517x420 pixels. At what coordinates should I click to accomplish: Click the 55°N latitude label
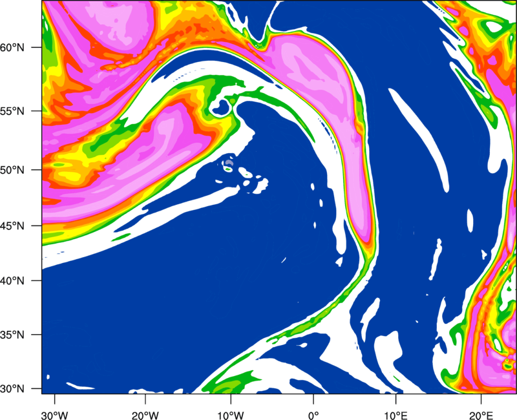12,111
